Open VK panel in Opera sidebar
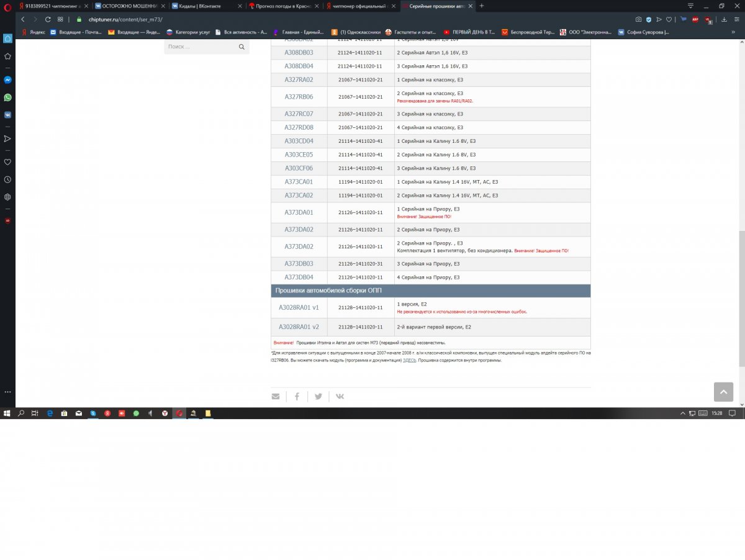The image size is (745, 560). (x=7, y=115)
